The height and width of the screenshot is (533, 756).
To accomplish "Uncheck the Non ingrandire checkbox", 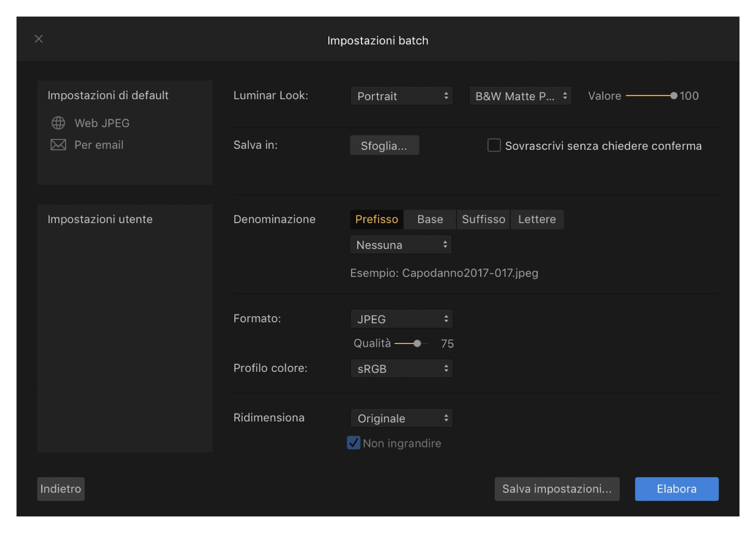I will (x=353, y=443).
